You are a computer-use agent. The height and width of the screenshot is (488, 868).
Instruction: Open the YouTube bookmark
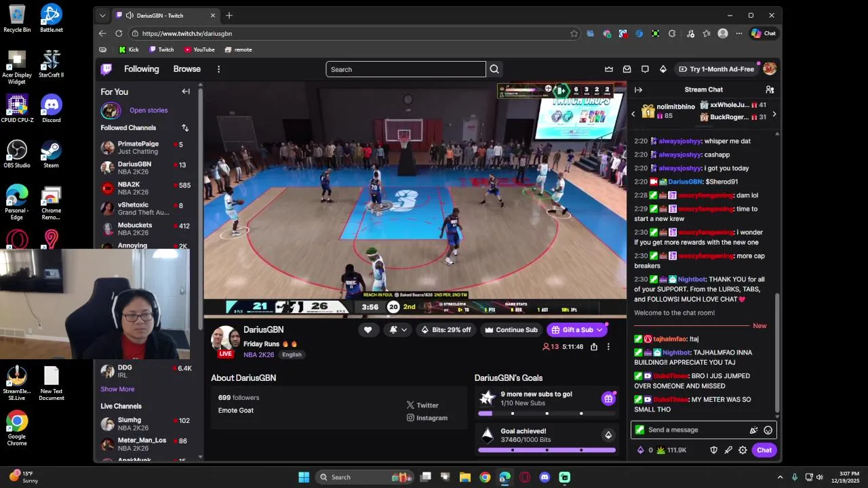pos(199,49)
